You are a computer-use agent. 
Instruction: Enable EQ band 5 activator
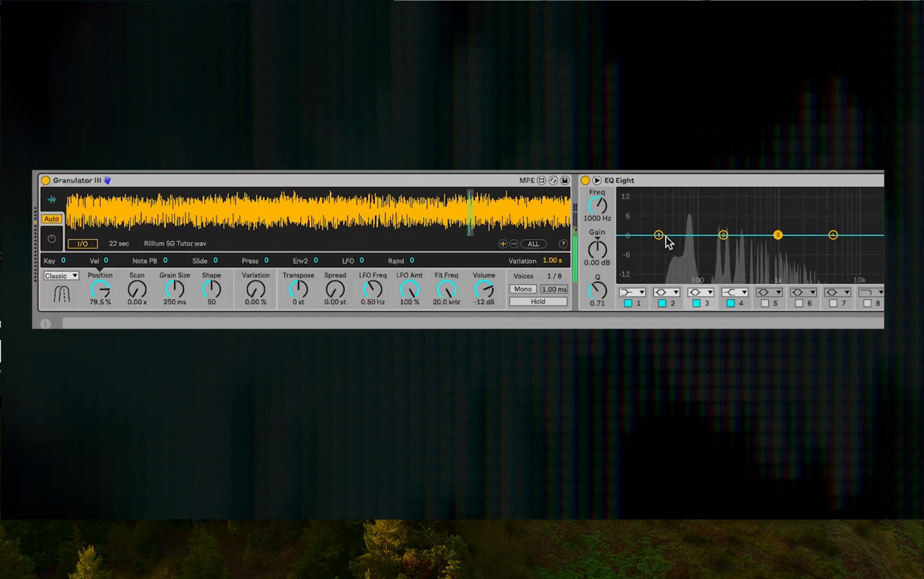(x=765, y=303)
